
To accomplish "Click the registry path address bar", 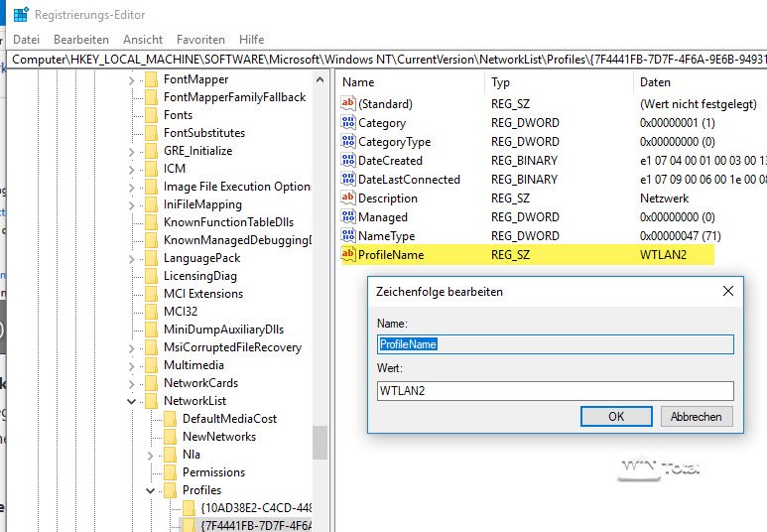I will [x=386, y=60].
